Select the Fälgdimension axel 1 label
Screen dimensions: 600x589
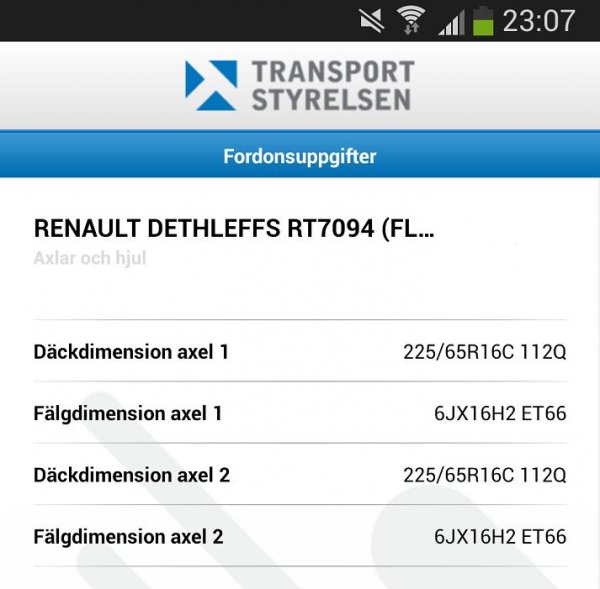pos(128,413)
